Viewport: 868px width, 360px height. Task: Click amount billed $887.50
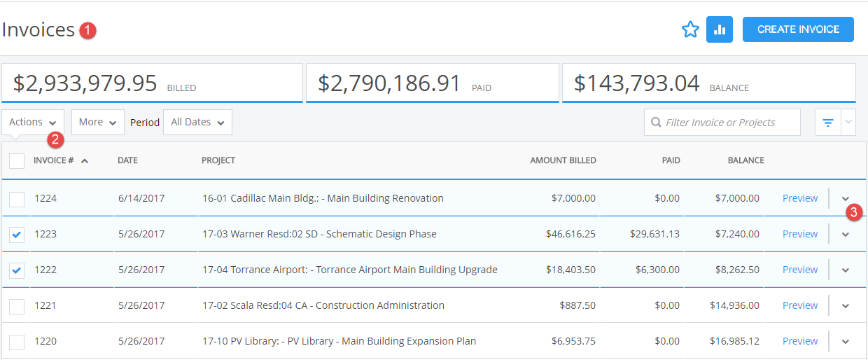577,305
